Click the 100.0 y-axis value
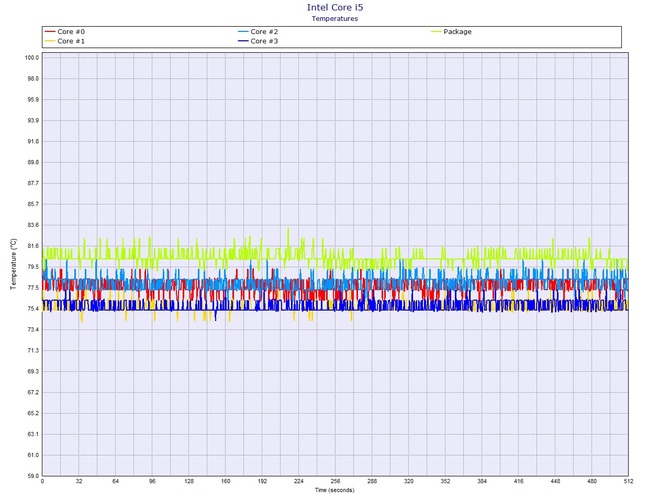This screenshot has width=670, height=502. 32,58
